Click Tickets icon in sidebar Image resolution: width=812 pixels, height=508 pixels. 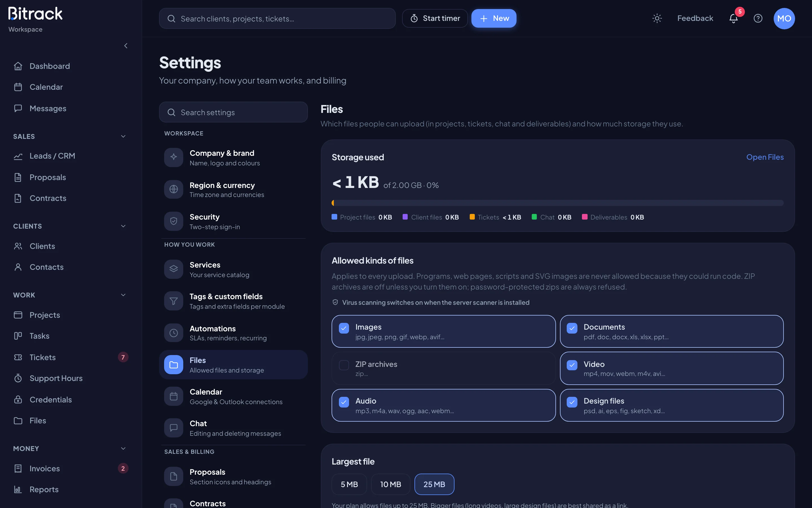pos(18,357)
